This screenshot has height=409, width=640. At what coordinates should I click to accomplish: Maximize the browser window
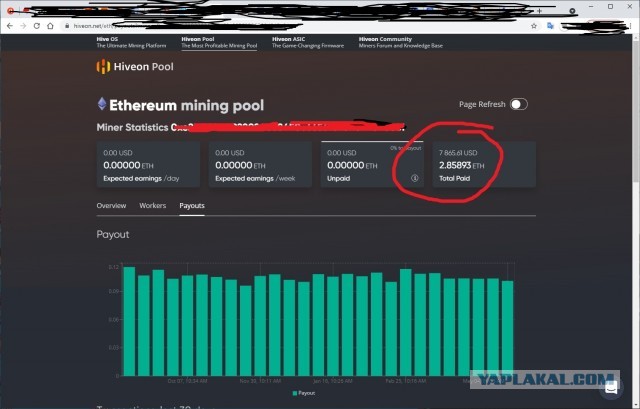click(x=611, y=7)
